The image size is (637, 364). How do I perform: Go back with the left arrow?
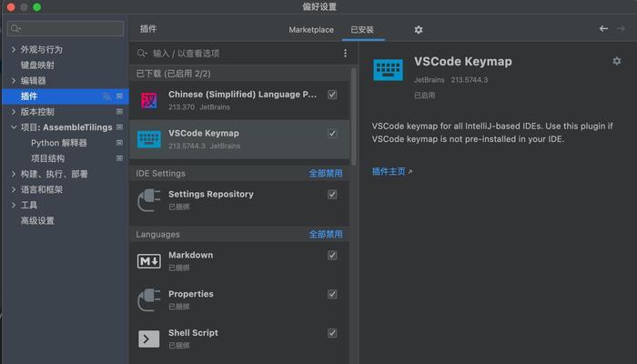[603, 28]
